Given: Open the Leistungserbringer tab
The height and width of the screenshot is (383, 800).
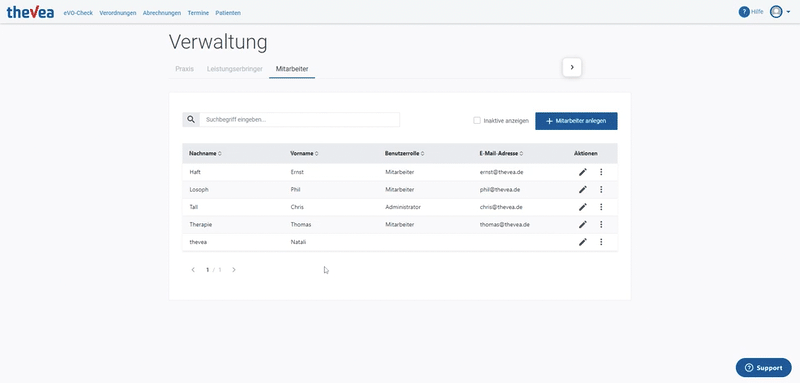Looking at the screenshot, I should point(235,69).
